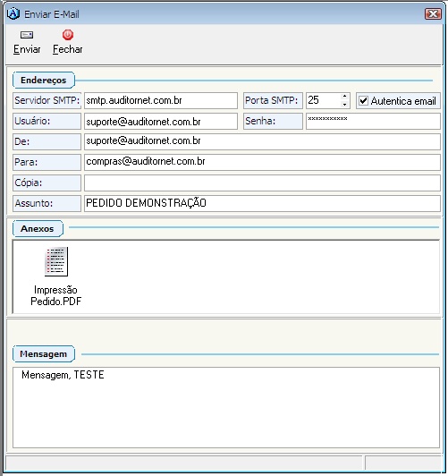448x476 pixels.
Task: Click the Assunto subject field
Action: 262,203
